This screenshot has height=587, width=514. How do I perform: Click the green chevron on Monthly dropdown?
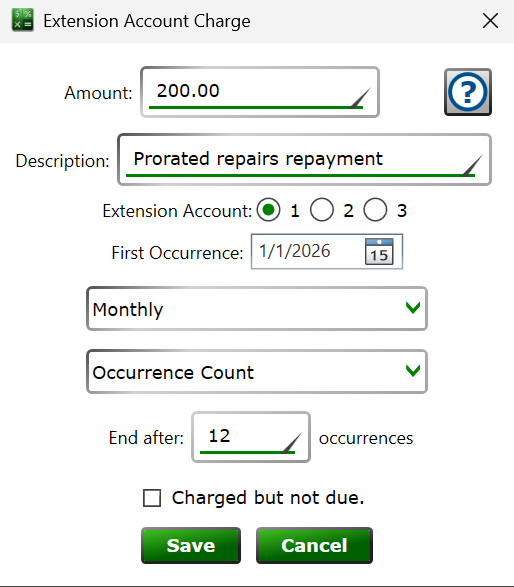pyautogui.click(x=413, y=308)
